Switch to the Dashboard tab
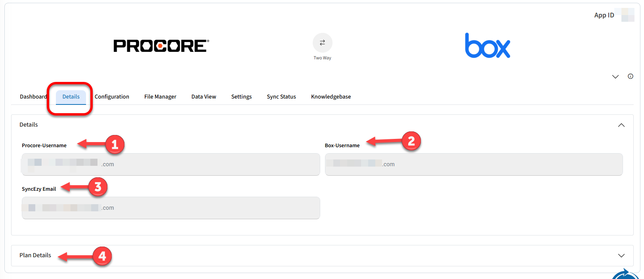The height and width of the screenshot is (279, 644). pos(33,97)
